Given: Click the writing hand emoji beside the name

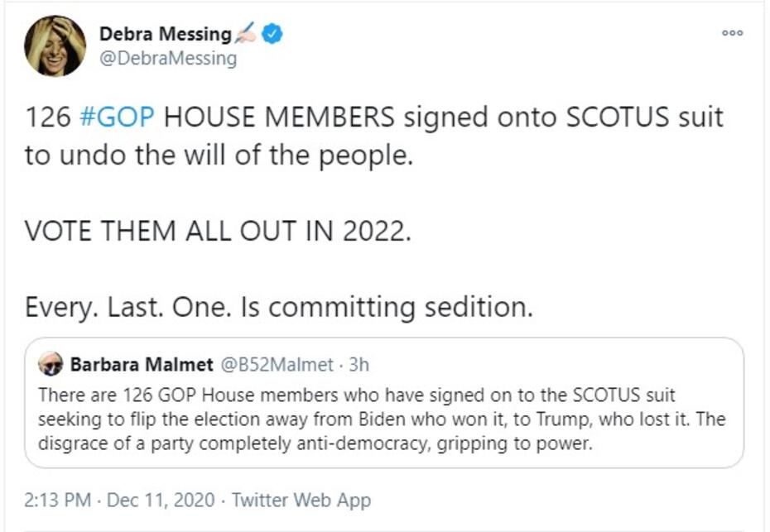Looking at the screenshot, I should coord(247,34).
